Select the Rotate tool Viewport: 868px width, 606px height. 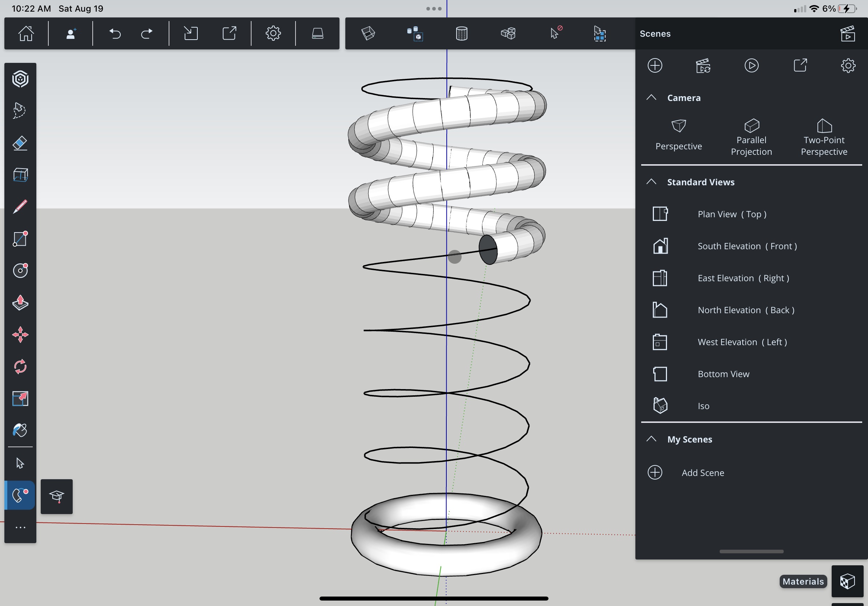click(x=20, y=367)
